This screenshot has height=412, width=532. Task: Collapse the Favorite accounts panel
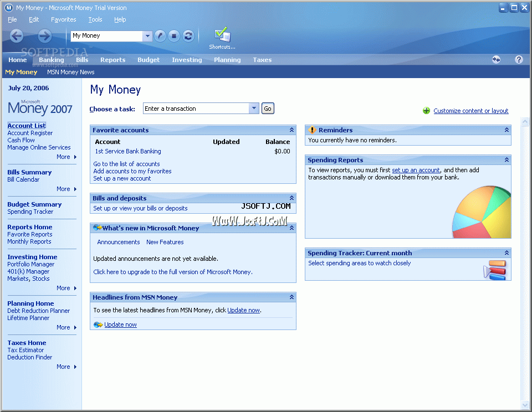point(291,130)
